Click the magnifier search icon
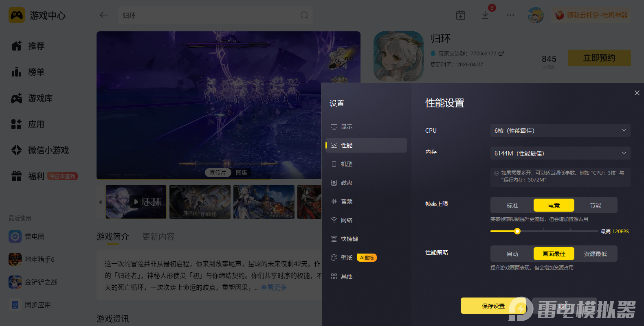 coord(304,15)
